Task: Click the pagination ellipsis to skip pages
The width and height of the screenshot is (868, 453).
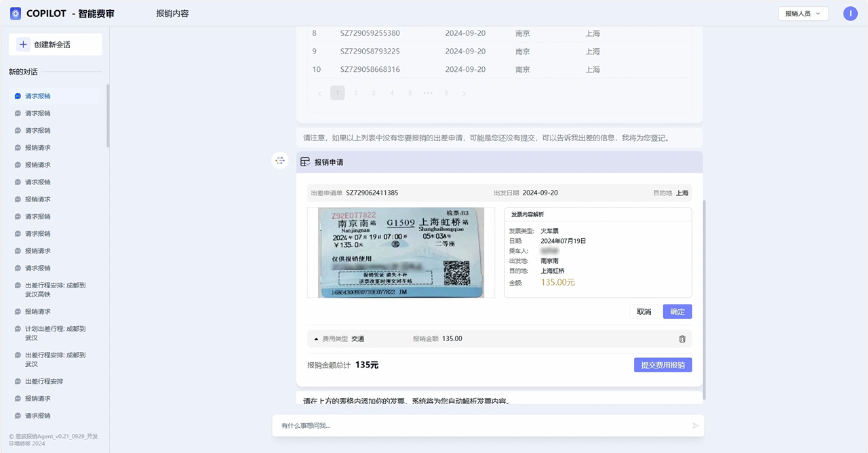Action: [x=428, y=93]
